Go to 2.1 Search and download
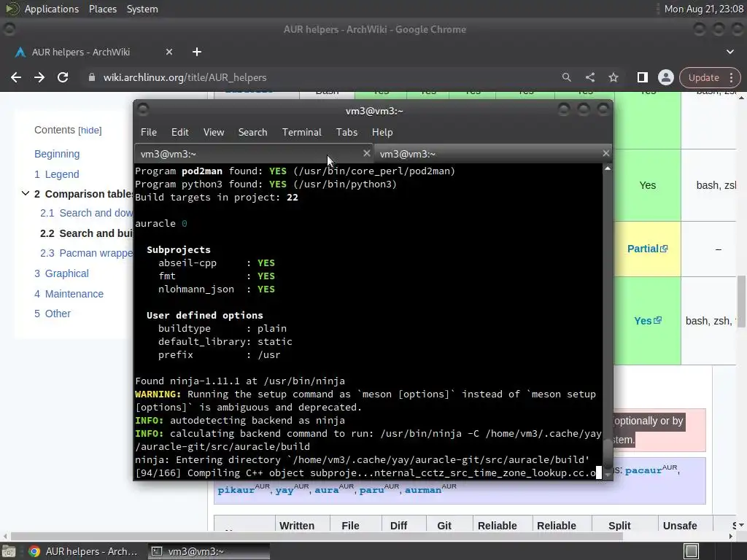This screenshot has width=747, height=560. click(86, 213)
